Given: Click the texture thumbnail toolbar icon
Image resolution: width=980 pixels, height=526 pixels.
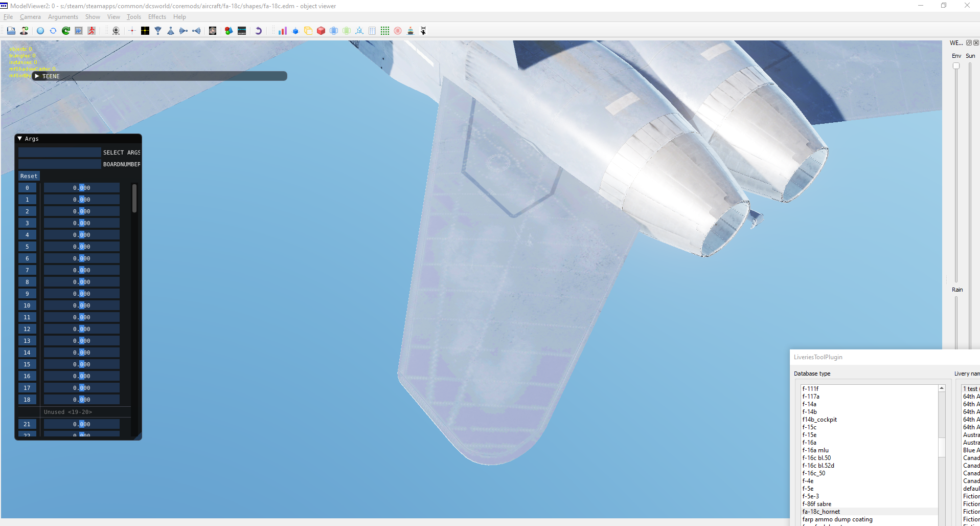Looking at the screenshot, I should [213, 31].
